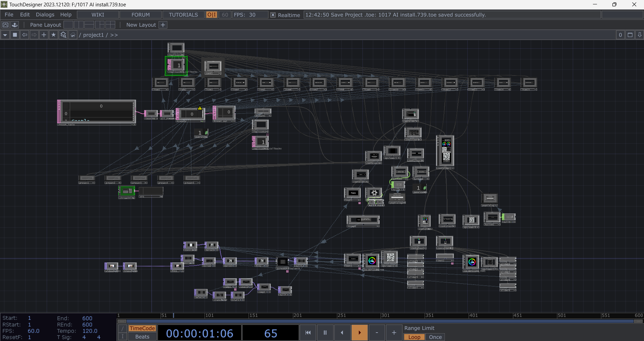Screen dimensions: 644x341
Task: Play timeline in reverse
Action: (x=342, y=333)
